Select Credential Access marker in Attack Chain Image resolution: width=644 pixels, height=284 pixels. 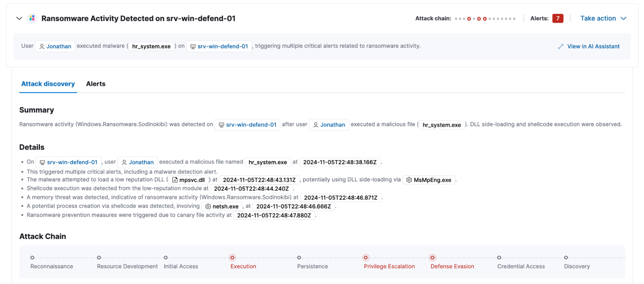(x=499, y=258)
